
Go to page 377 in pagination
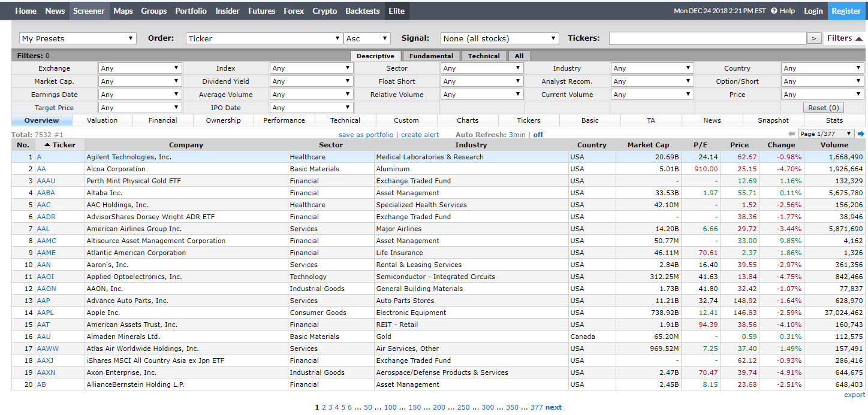537,407
